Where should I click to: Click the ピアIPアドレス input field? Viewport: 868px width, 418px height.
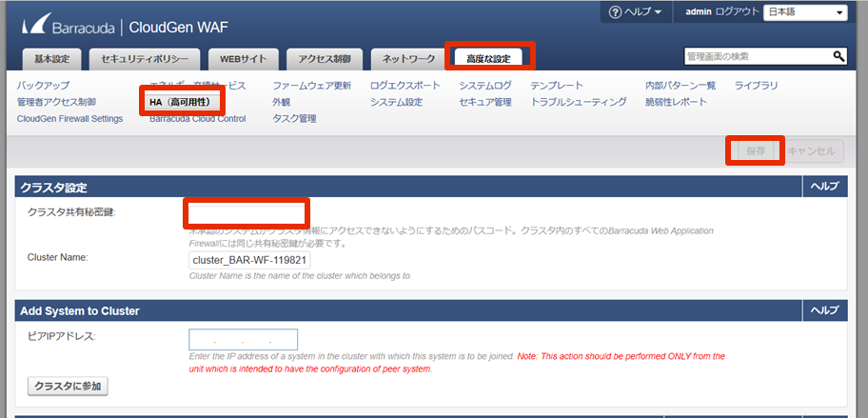[243, 339]
